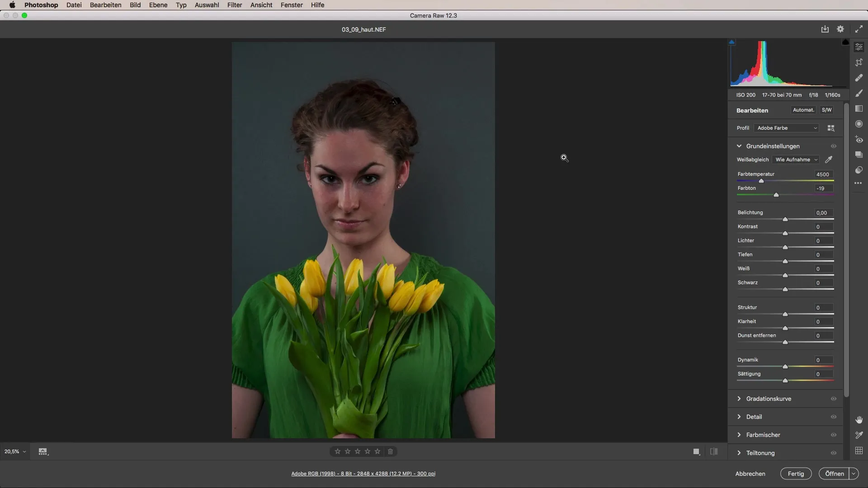Select the Crop and Rotate tool
Viewport: 868px width, 488px height.
(859, 63)
